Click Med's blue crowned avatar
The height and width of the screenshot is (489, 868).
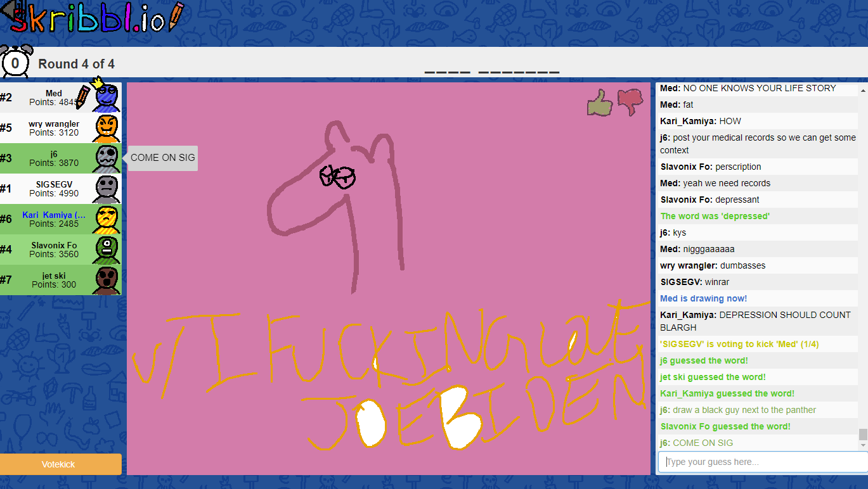(106, 96)
